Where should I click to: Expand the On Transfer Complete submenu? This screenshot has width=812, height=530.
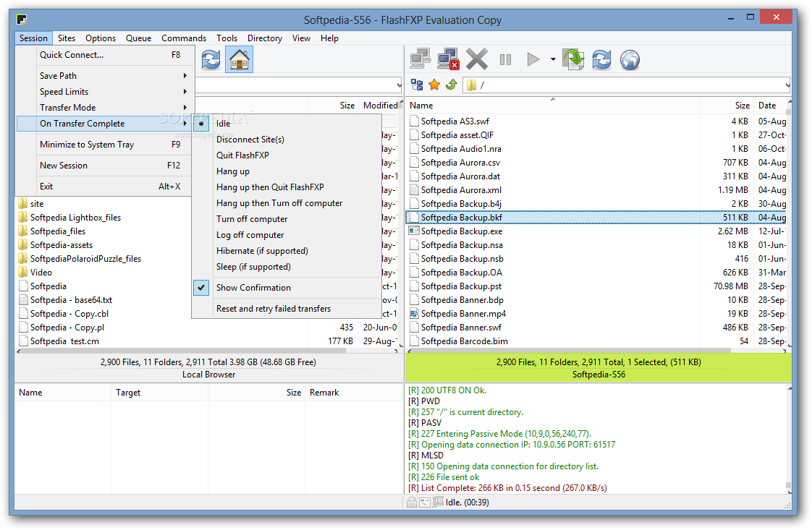point(105,123)
